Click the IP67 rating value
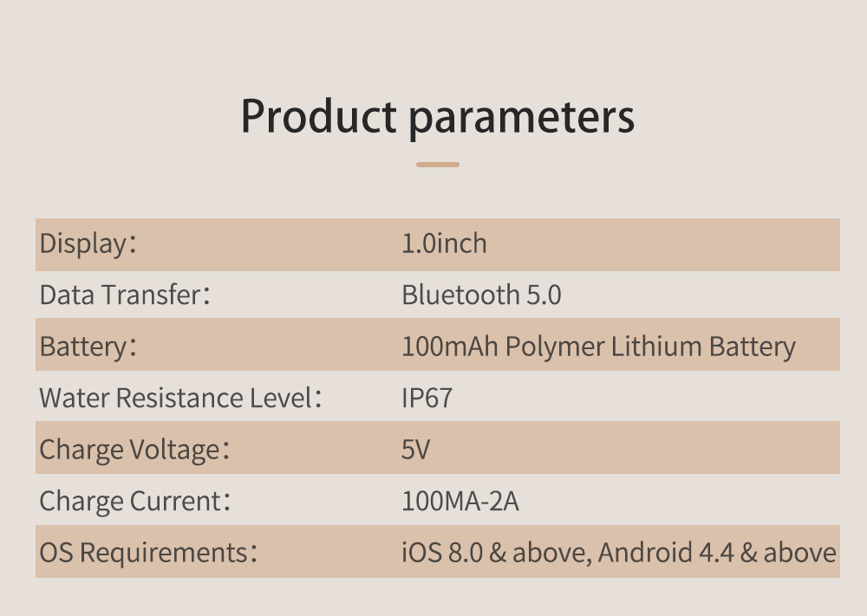This screenshot has height=616, width=867. tap(427, 398)
